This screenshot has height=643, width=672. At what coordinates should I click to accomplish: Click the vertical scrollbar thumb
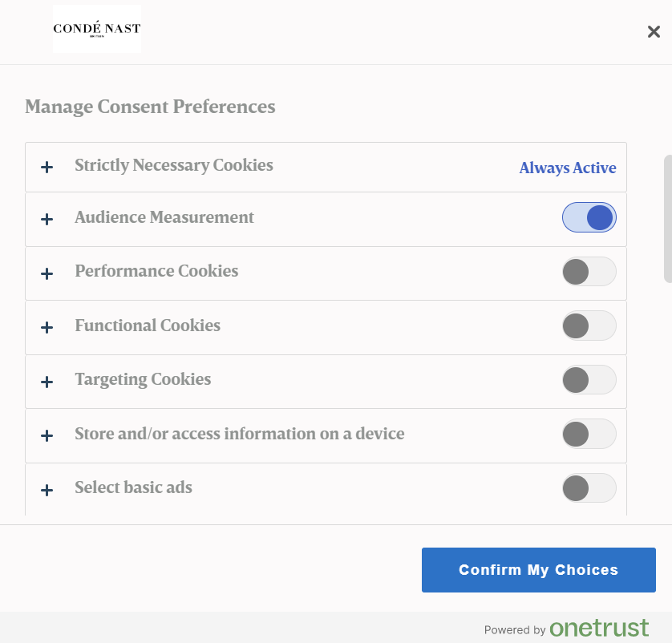point(667,218)
